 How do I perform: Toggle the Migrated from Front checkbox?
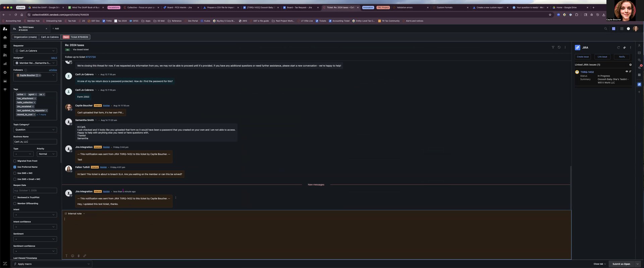[15, 161]
